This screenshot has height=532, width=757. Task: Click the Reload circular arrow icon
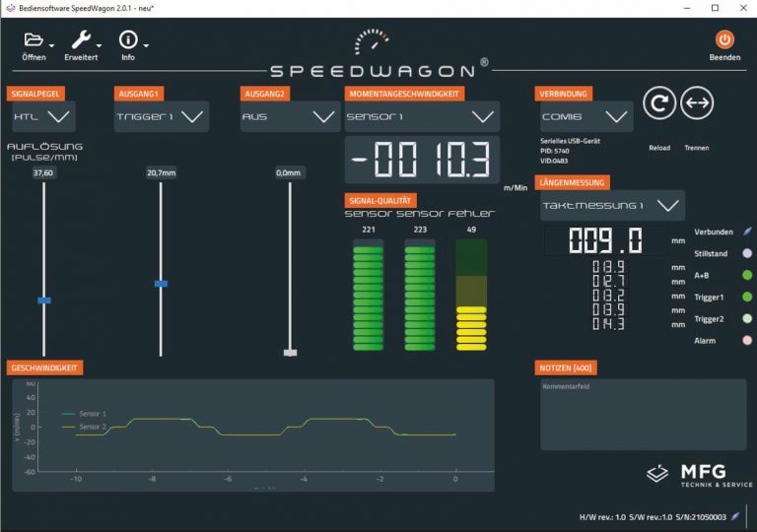[659, 102]
